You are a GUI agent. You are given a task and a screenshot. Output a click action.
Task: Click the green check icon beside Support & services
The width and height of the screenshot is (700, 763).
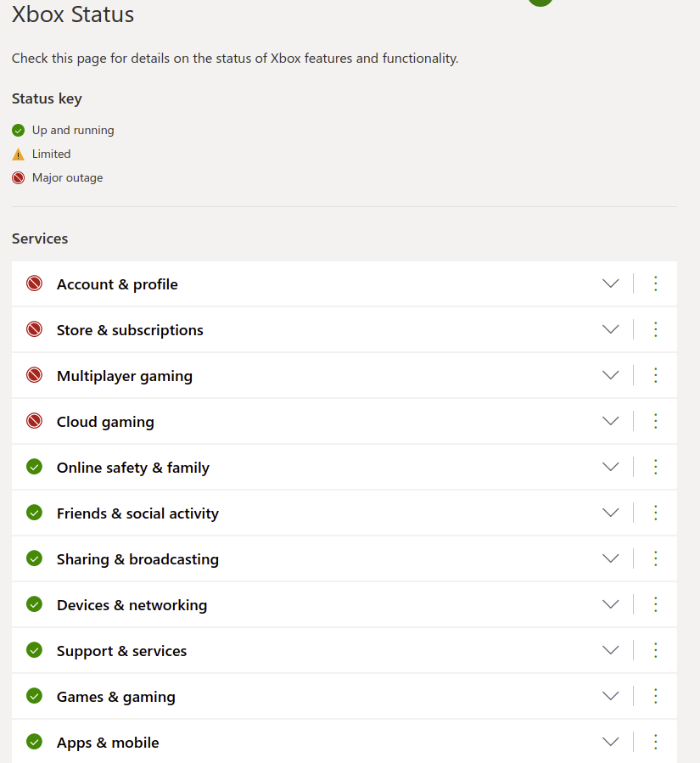[x=34, y=650]
